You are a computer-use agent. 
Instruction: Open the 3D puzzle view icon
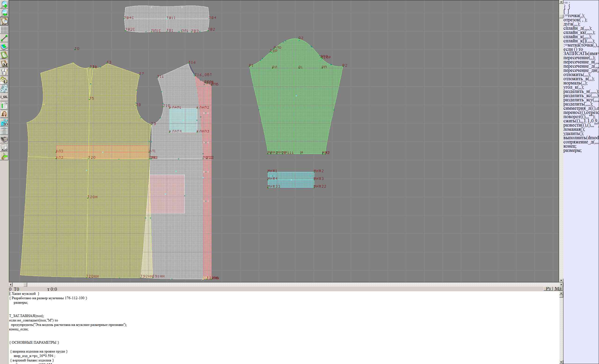tap(4, 123)
